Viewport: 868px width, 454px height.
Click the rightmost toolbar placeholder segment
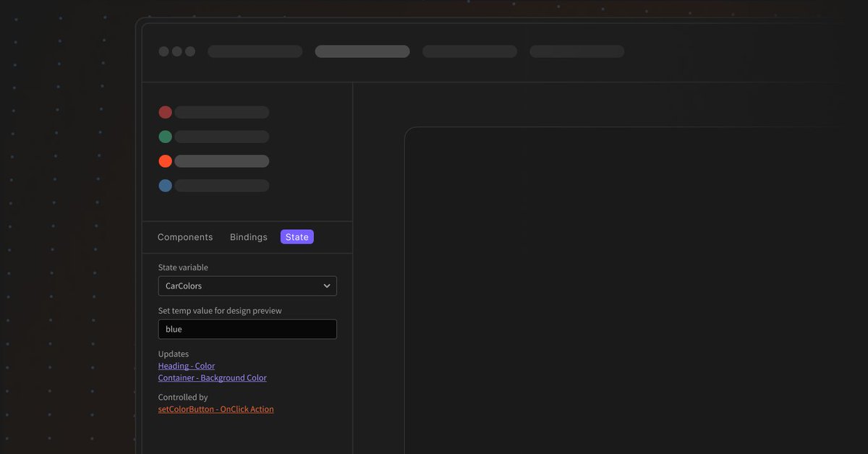tap(576, 51)
